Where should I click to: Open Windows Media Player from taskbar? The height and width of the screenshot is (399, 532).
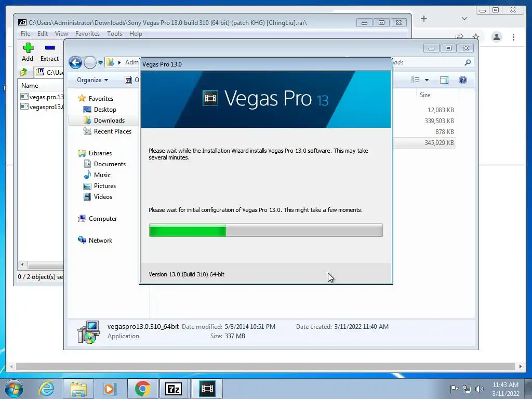[x=110, y=389]
